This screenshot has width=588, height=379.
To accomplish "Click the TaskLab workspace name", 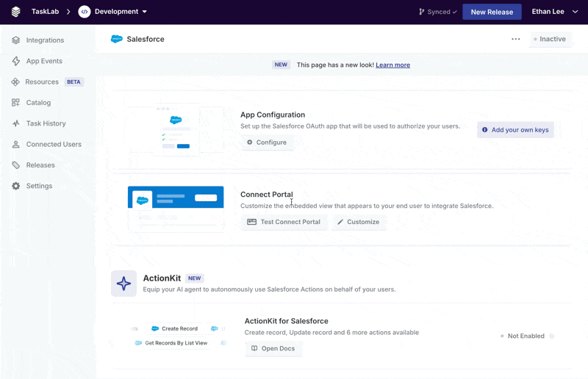I will point(45,12).
